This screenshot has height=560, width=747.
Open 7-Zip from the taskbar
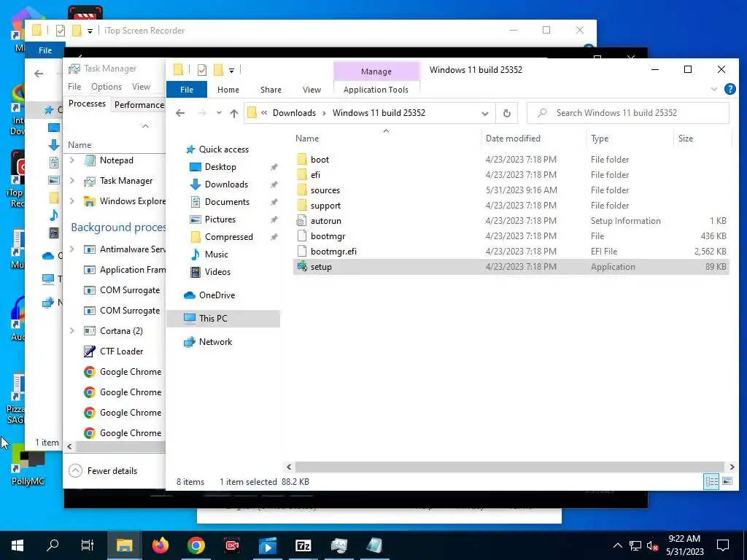(303, 545)
